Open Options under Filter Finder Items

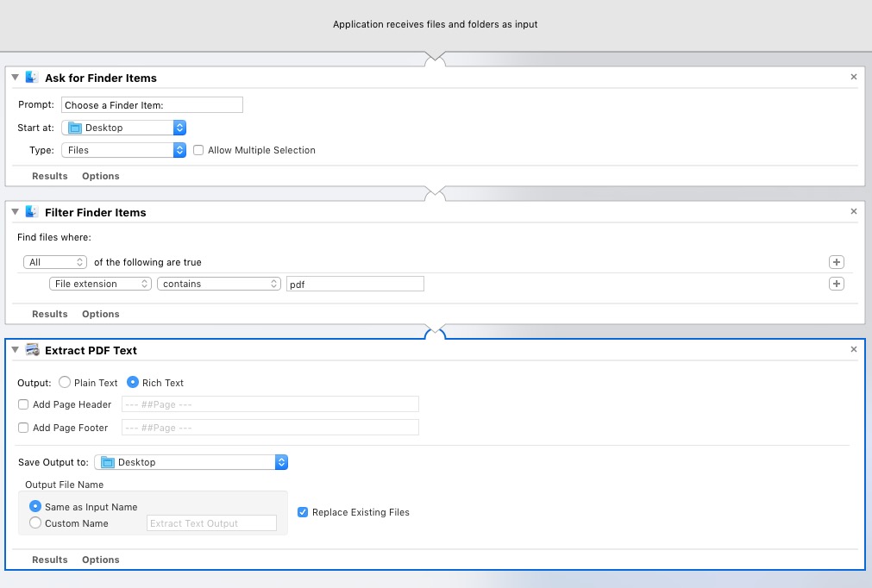(x=101, y=314)
